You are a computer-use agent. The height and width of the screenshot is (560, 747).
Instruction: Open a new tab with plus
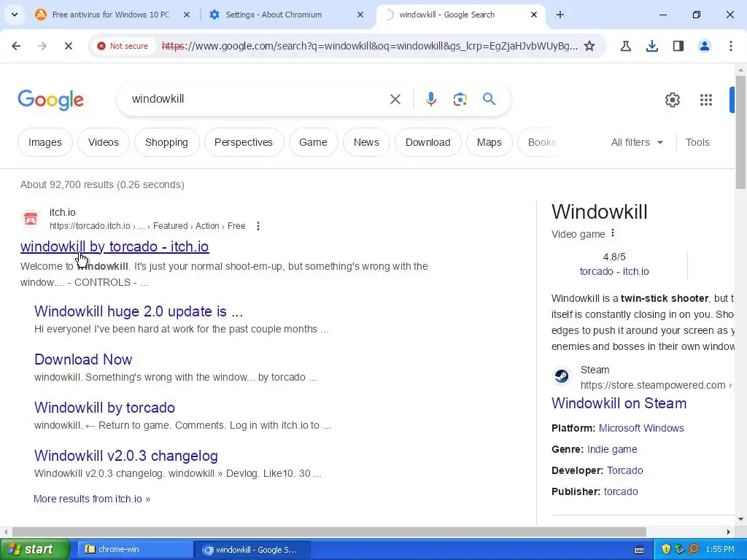coord(560,15)
